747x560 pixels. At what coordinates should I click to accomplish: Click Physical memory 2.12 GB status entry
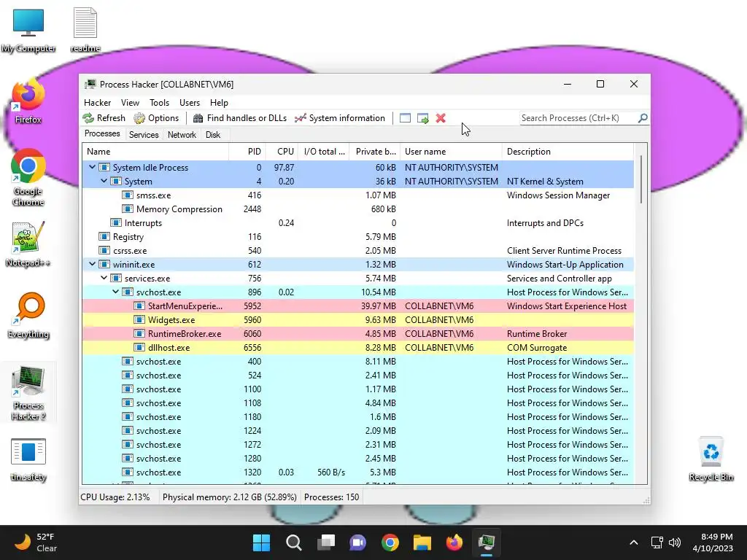[229, 497]
